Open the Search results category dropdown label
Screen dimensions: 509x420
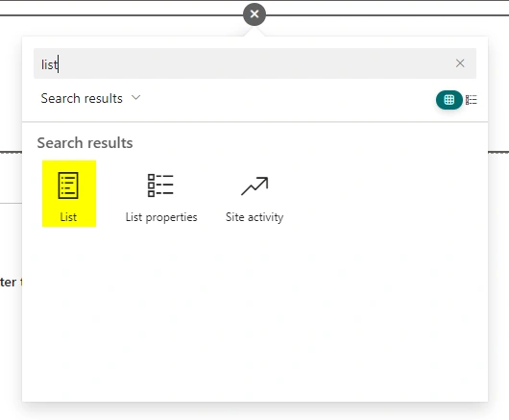tap(82, 98)
